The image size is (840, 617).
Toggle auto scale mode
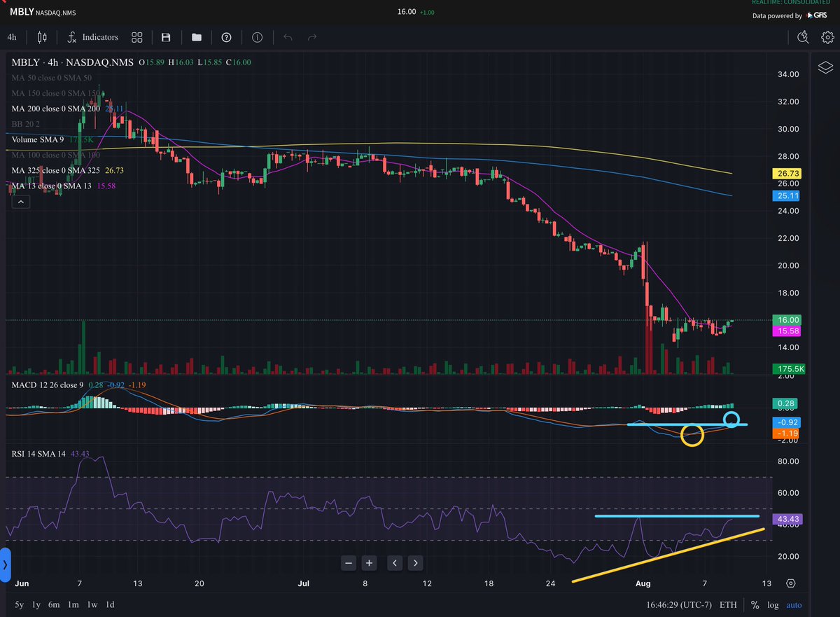(x=794, y=605)
